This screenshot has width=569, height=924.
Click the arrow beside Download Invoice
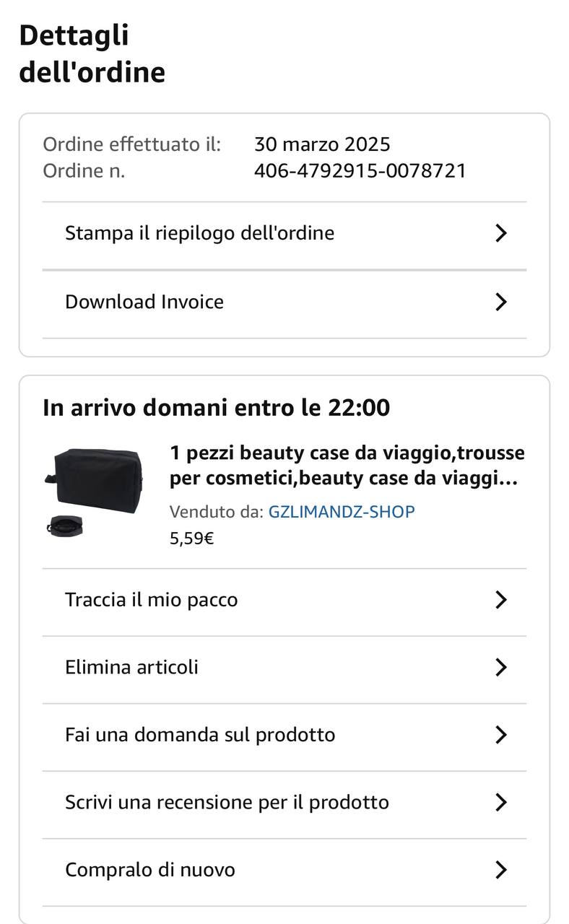pos(501,302)
